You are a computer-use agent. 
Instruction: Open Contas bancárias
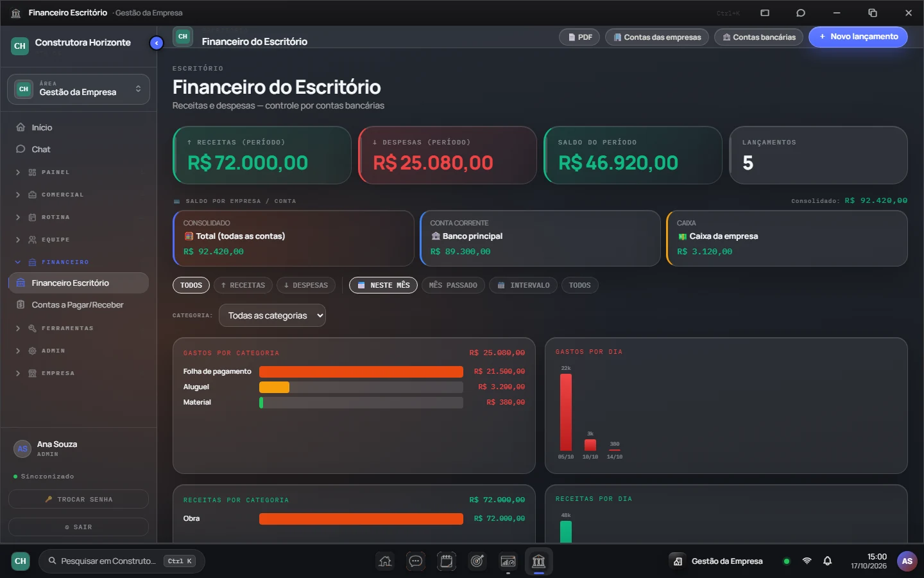(x=758, y=37)
